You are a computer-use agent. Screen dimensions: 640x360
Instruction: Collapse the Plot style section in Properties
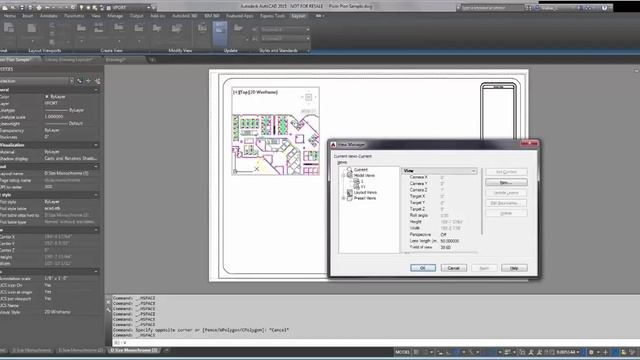pos(96,195)
